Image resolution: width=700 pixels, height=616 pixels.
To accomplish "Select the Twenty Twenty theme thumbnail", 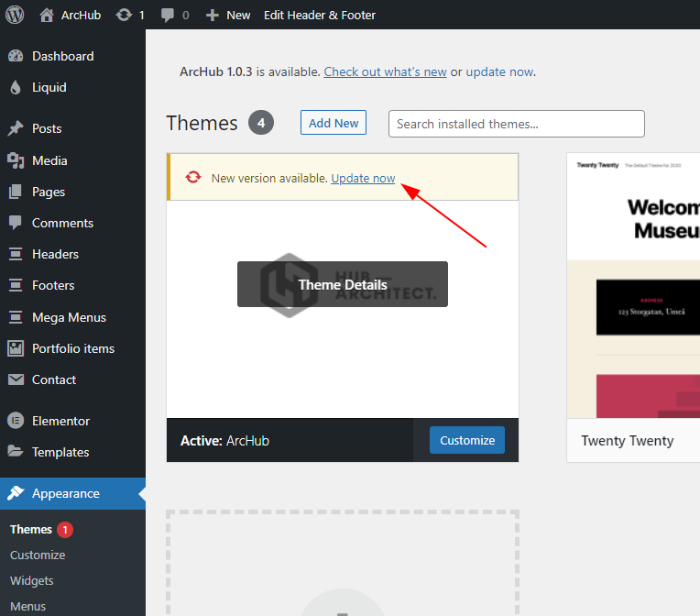I will click(x=633, y=285).
